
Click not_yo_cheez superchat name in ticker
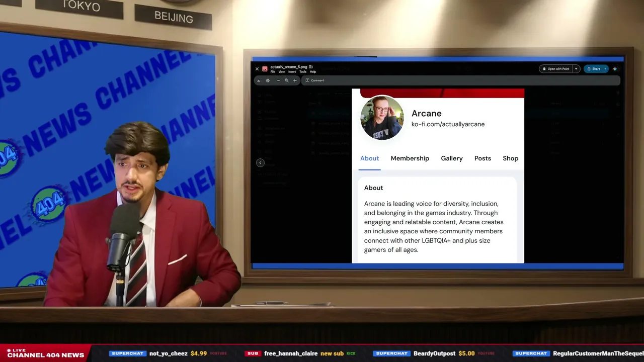tap(169, 353)
